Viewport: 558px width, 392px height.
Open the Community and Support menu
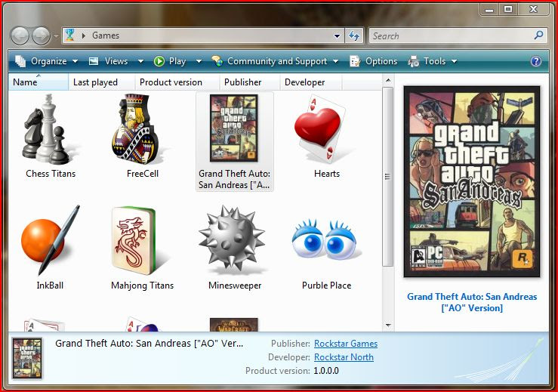tap(275, 61)
